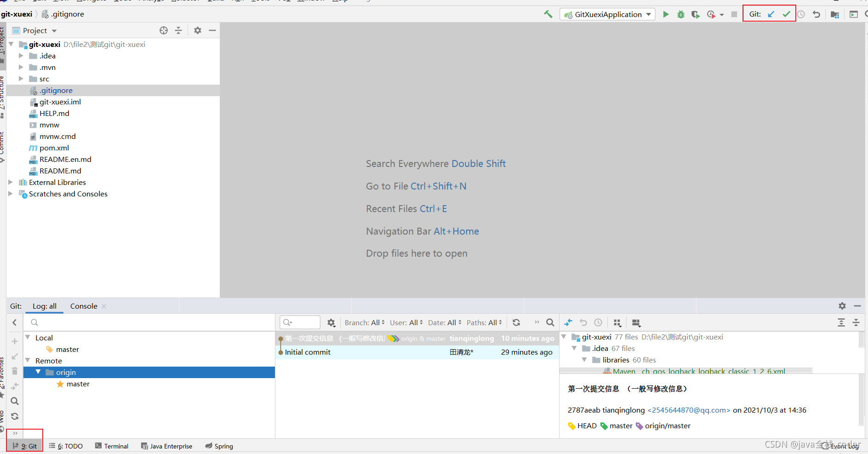Click the Git log magnifier find icon
This screenshot has width=868, height=454.
[550, 322]
